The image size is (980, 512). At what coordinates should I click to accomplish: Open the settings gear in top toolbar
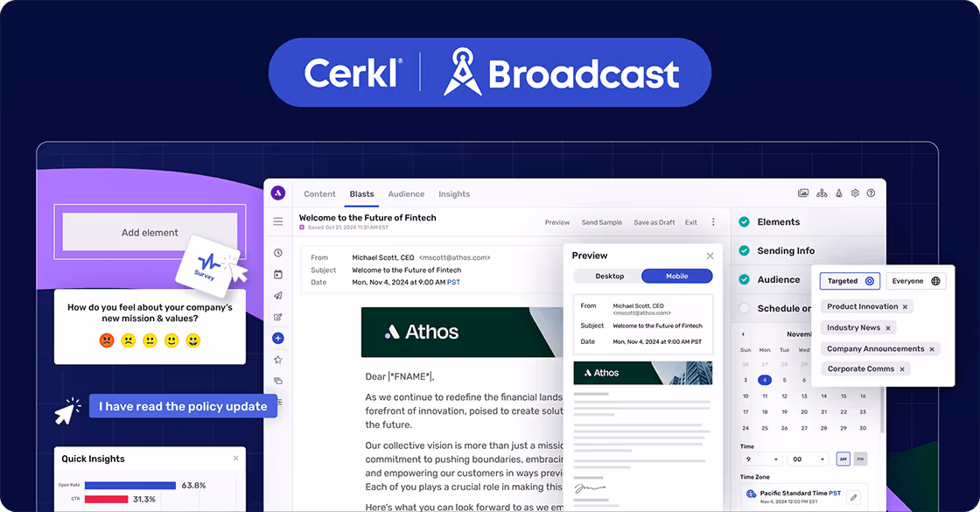[854, 193]
